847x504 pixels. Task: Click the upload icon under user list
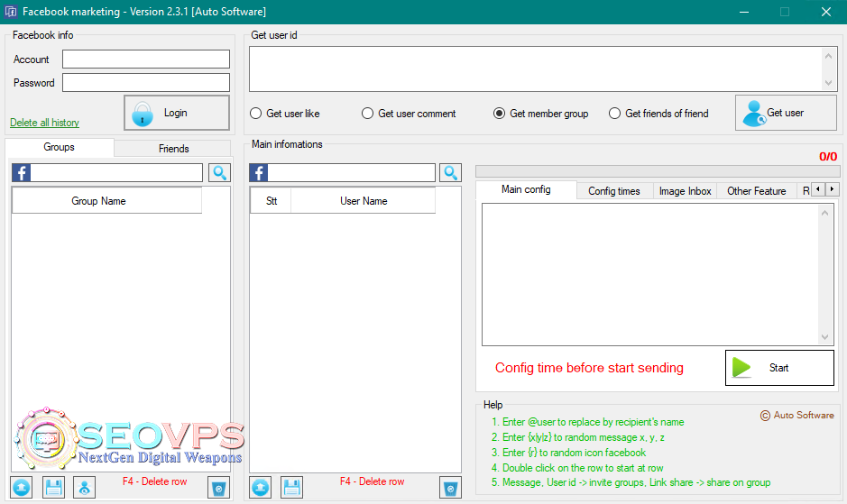[x=261, y=487]
